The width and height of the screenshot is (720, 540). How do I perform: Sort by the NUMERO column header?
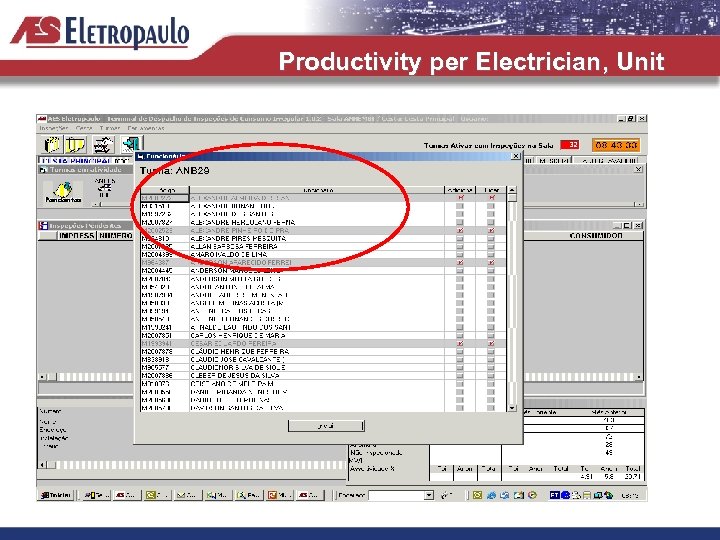click(x=116, y=236)
